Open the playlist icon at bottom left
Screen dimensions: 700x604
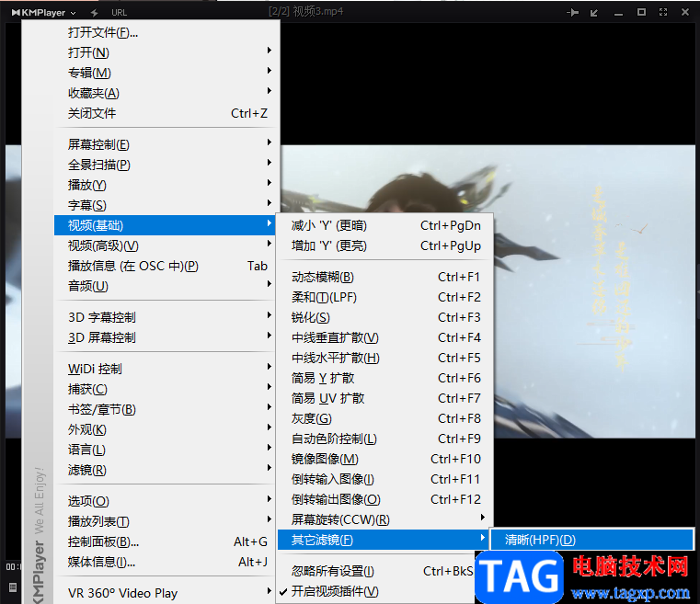click(x=13, y=587)
